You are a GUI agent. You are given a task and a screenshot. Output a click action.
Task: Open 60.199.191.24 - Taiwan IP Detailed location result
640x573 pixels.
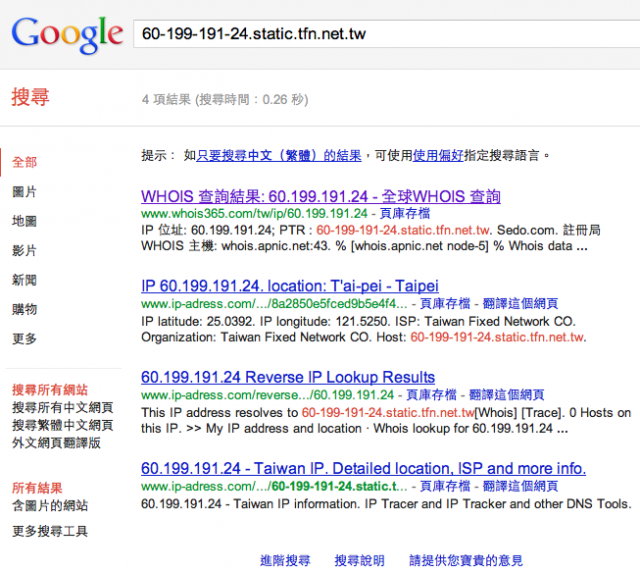click(x=363, y=469)
